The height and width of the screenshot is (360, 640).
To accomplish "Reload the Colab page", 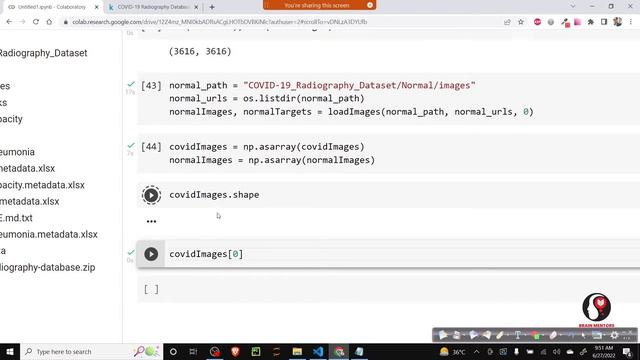I will click(36, 22).
